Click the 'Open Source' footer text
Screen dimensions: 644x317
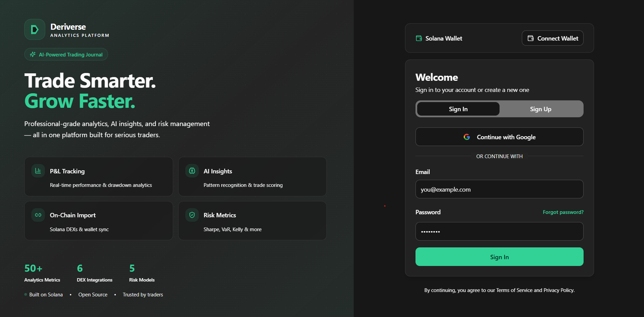click(93, 295)
